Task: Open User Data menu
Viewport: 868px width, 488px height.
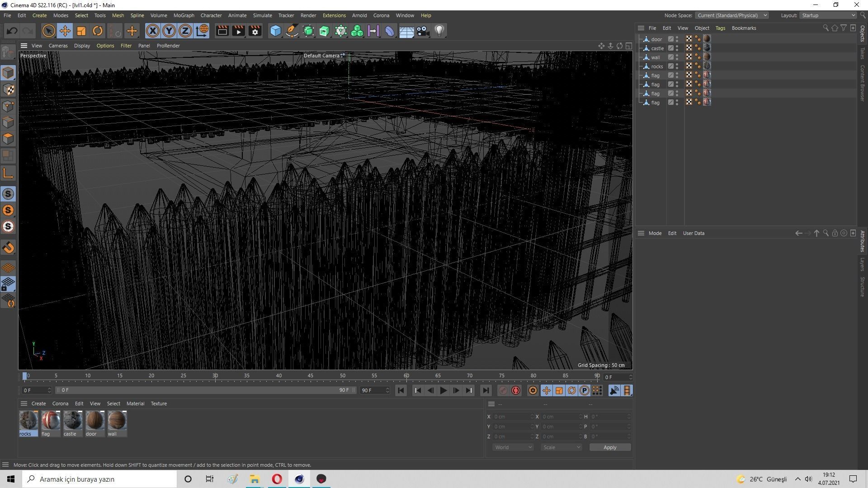Action: tap(693, 233)
